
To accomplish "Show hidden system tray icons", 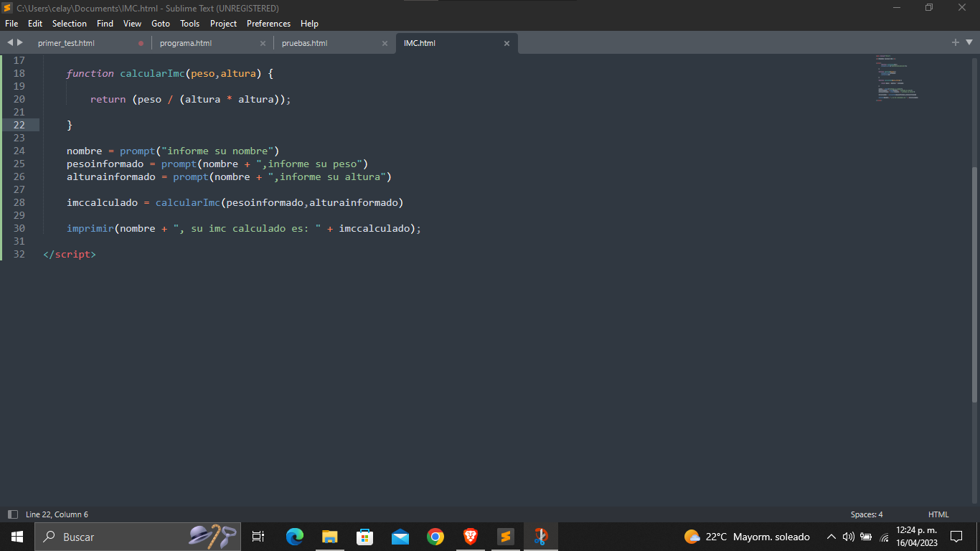I will pos(831,537).
